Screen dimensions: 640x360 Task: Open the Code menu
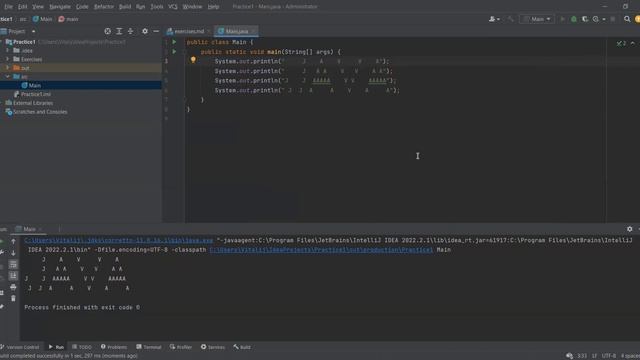tap(82, 7)
